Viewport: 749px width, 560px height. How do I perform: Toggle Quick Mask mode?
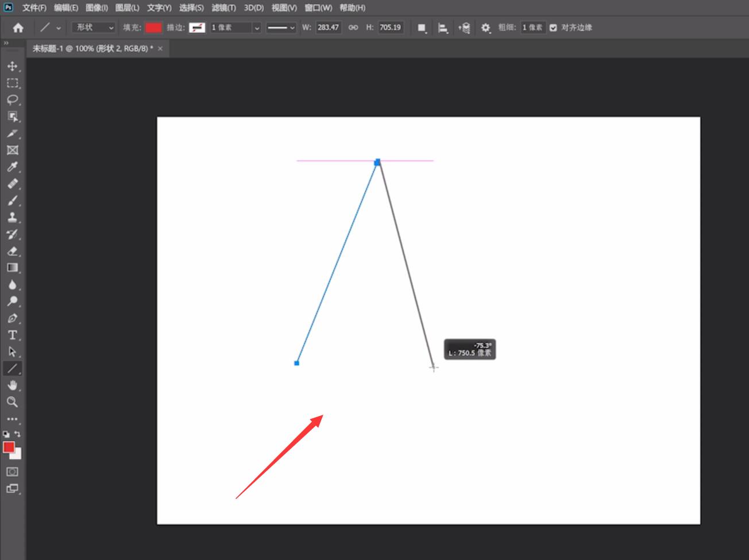point(12,472)
